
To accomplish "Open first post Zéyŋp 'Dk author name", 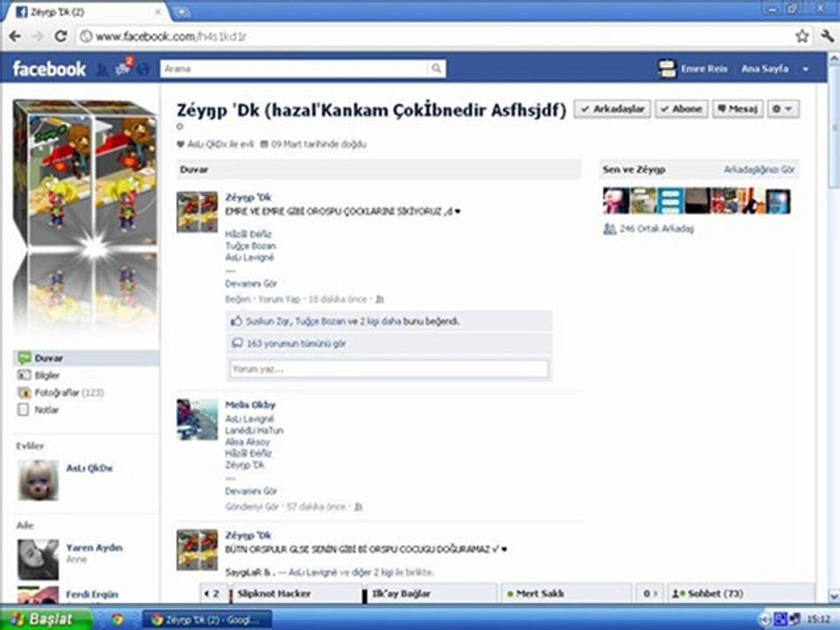I will 248,197.
